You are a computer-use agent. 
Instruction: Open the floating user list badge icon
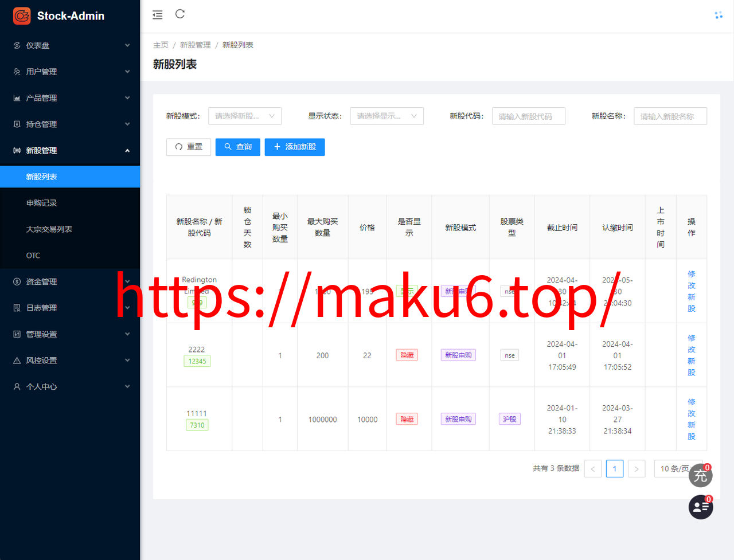click(x=700, y=507)
